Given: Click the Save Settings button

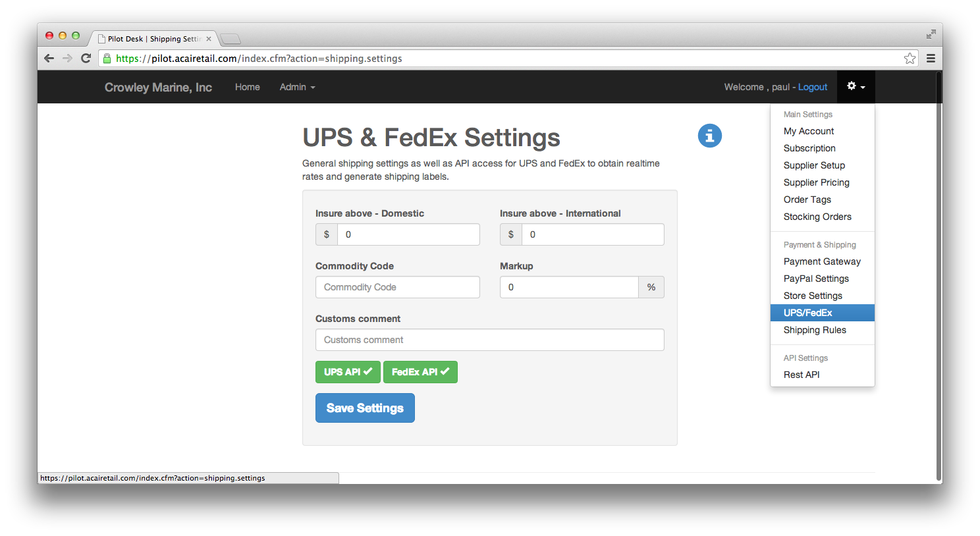Looking at the screenshot, I should tap(365, 408).
